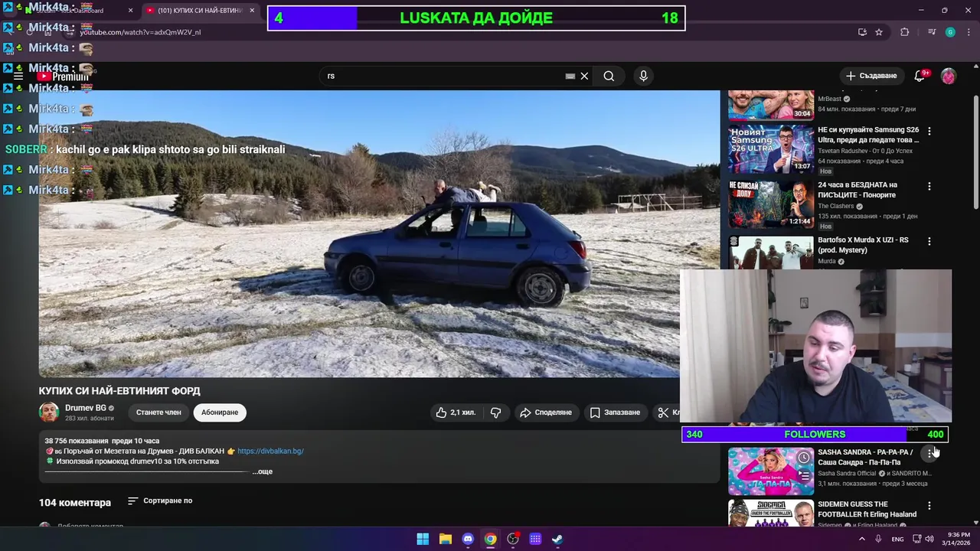
Task: Open the YouTube account avatar menu
Action: pyautogui.click(x=949, y=76)
